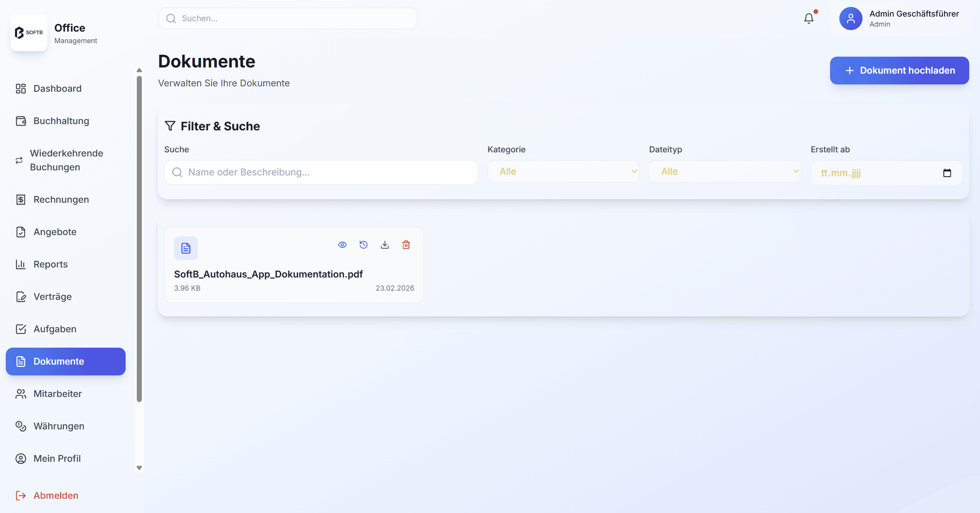Open Buchhaltung in the sidebar
The height and width of the screenshot is (513, 980).
point(61,121)
